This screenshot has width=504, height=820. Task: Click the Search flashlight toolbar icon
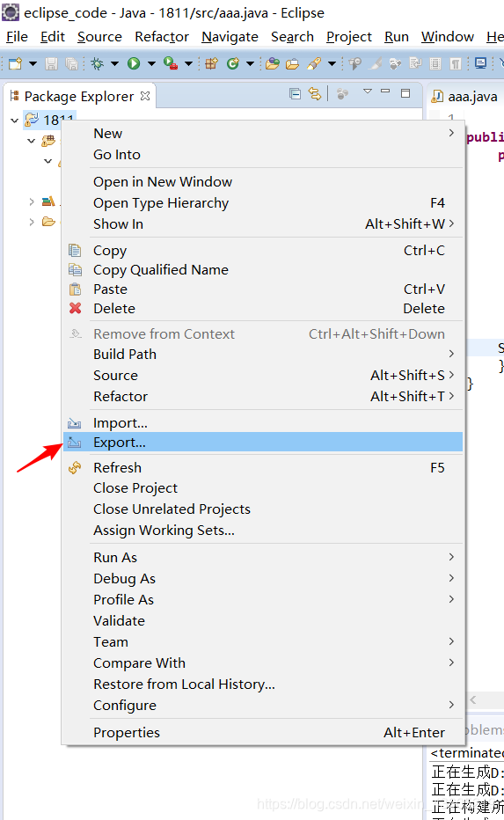tap(314, 64)
